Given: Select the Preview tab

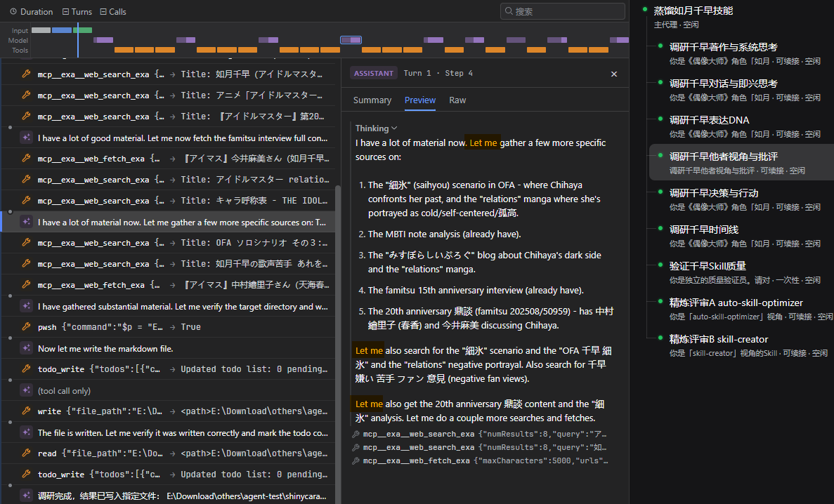Looking at the screenshot, I should 419,100.
